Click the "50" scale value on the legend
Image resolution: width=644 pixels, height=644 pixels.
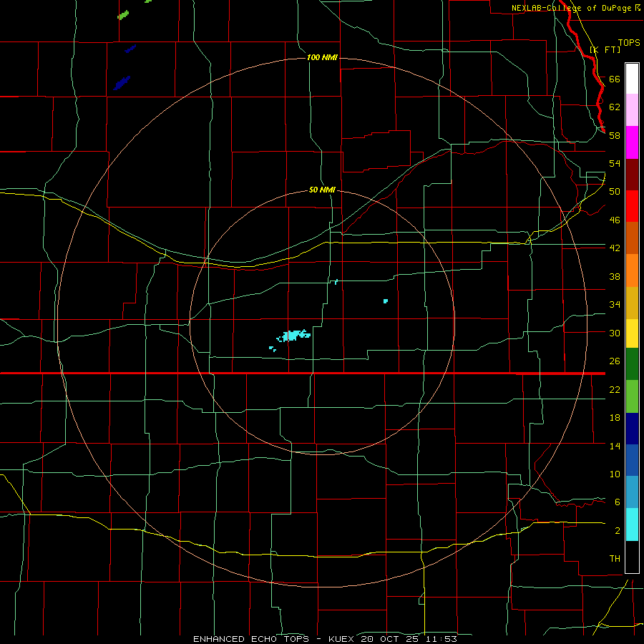click(x=615, y=192)
